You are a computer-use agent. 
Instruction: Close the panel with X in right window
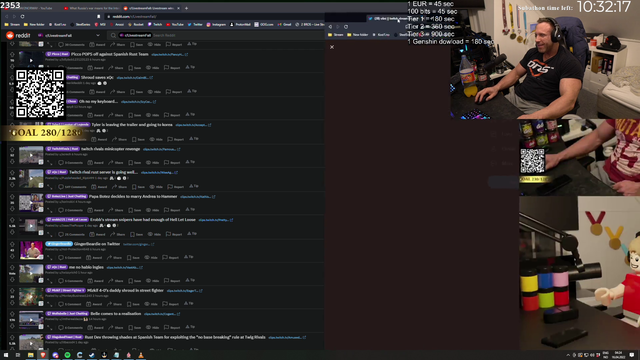point(332,47)
